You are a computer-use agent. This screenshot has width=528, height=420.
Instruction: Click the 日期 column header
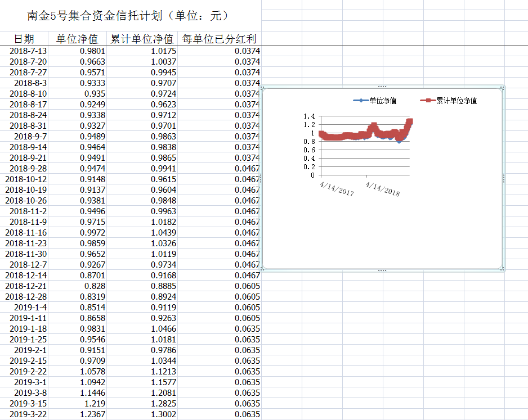tap(24, 39)
